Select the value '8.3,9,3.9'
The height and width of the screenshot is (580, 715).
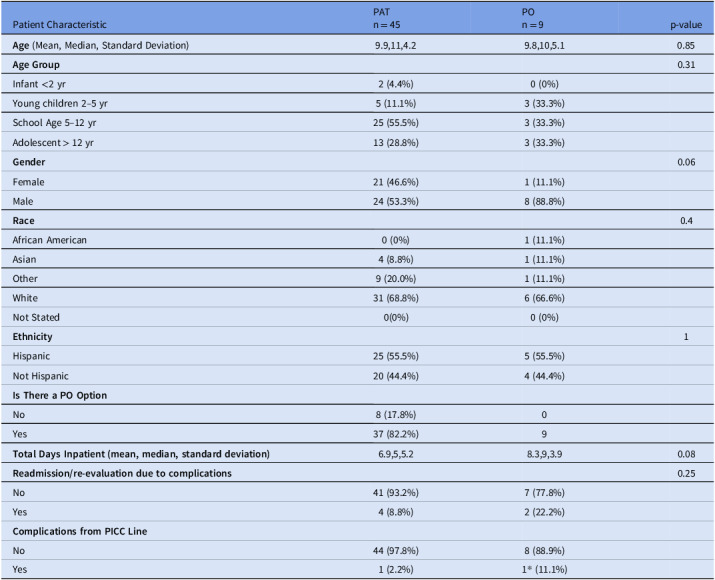pos(544,454)
